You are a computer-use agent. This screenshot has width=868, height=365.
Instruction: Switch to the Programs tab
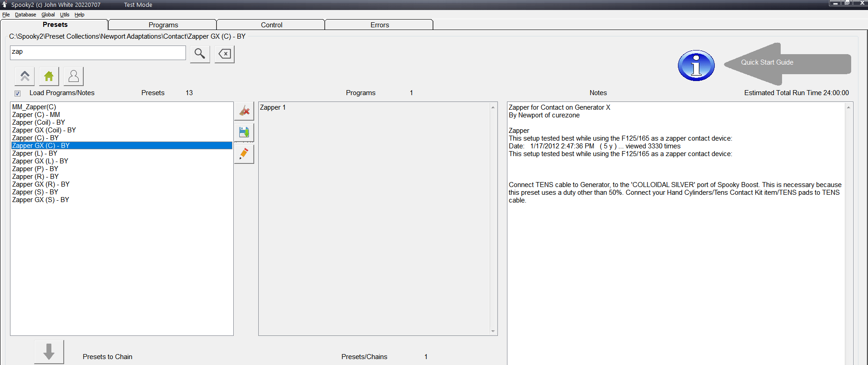[x=163, y=25]
